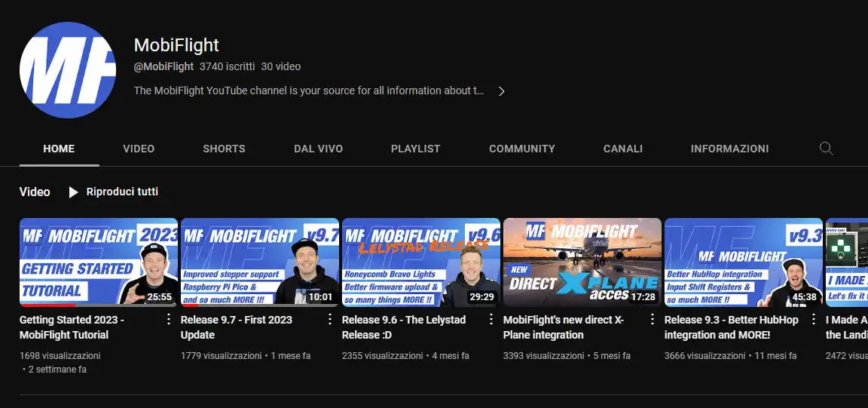Expand the channel description with the chevron
This screenshot has width=868, height=408.
502,91
